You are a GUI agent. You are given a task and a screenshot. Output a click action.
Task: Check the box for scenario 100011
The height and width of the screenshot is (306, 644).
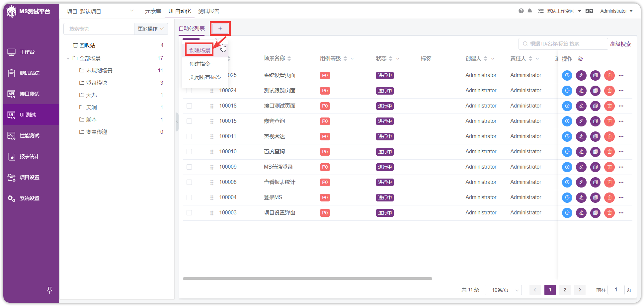tap(189, 136)
